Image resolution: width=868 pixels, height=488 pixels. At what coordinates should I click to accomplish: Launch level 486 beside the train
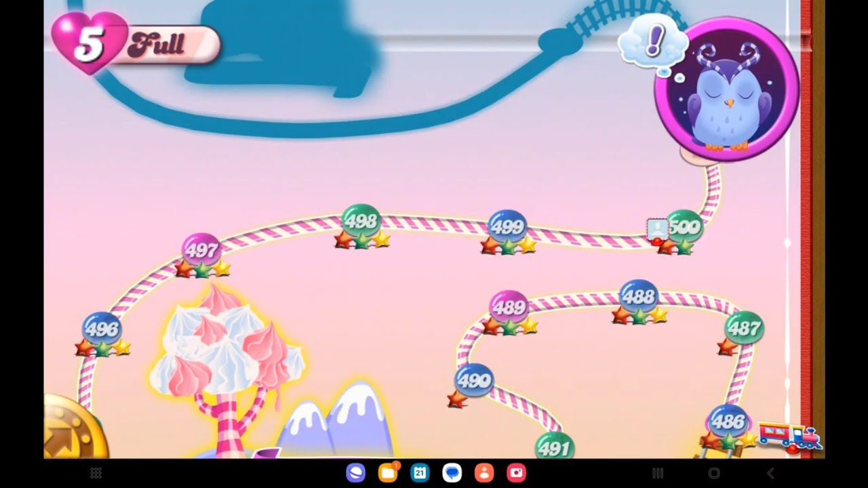click(728, 421)
